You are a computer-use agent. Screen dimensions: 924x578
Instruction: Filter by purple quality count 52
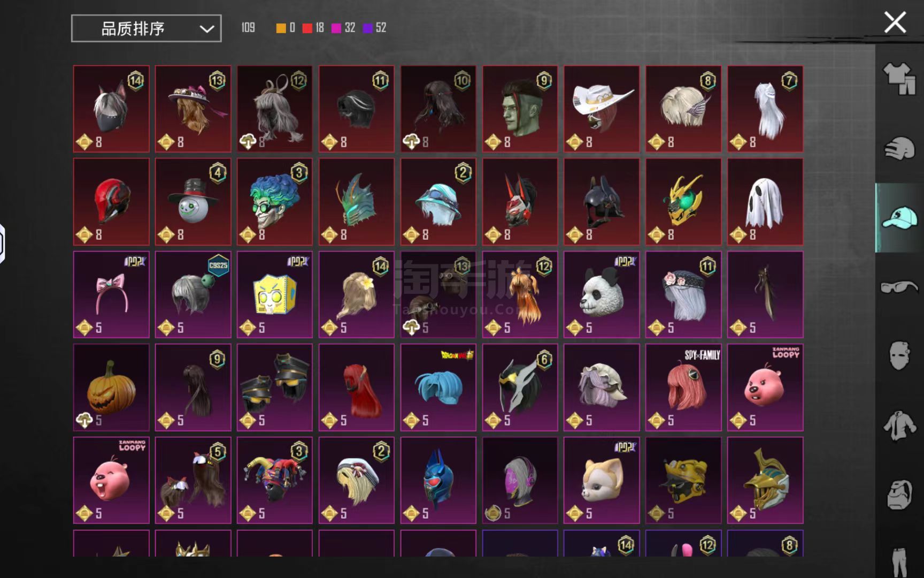click(x=374, y=28)
